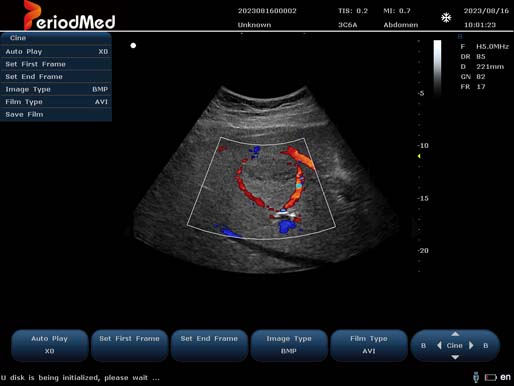Click the freeze snowflake icon
514x386 pixels.
tap(446, 18)
